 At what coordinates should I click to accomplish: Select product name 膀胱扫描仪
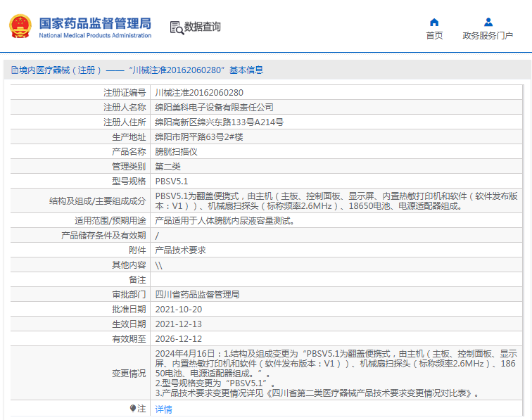coord(176,152)
